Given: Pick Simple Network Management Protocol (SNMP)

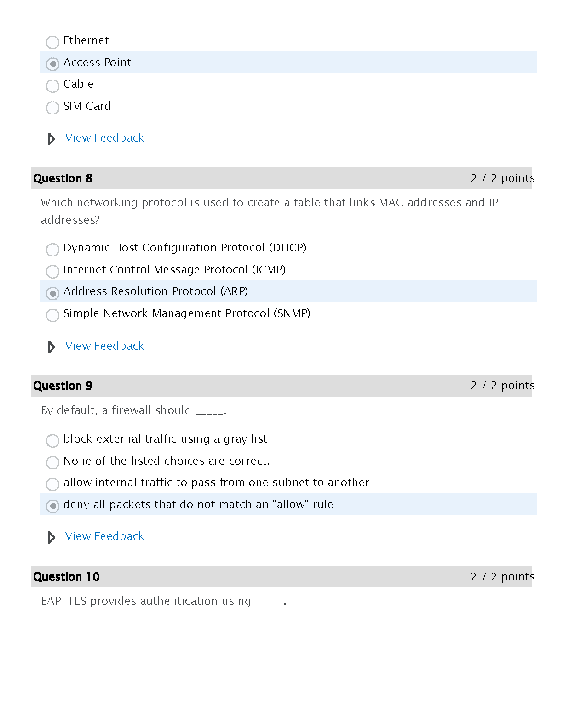Looking at the screenshot, I should point(53,315).
